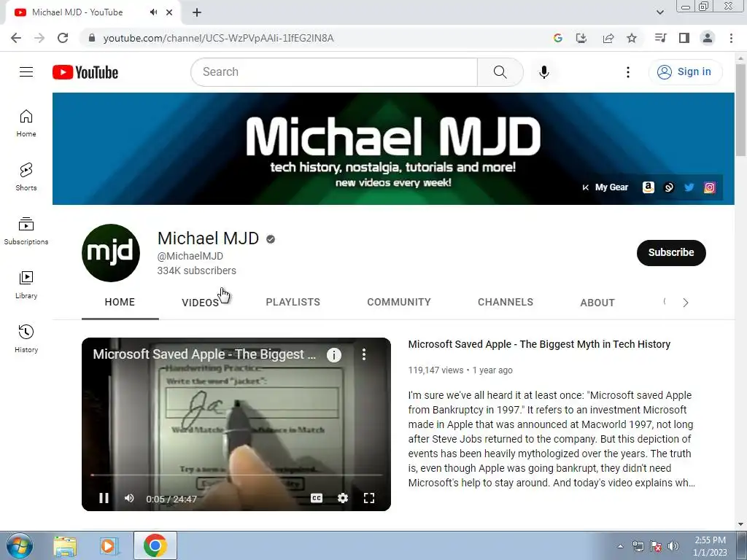This screenshot has width=747, height=560.
Task: Click the system volume tray icon
Action: [673, 547]
